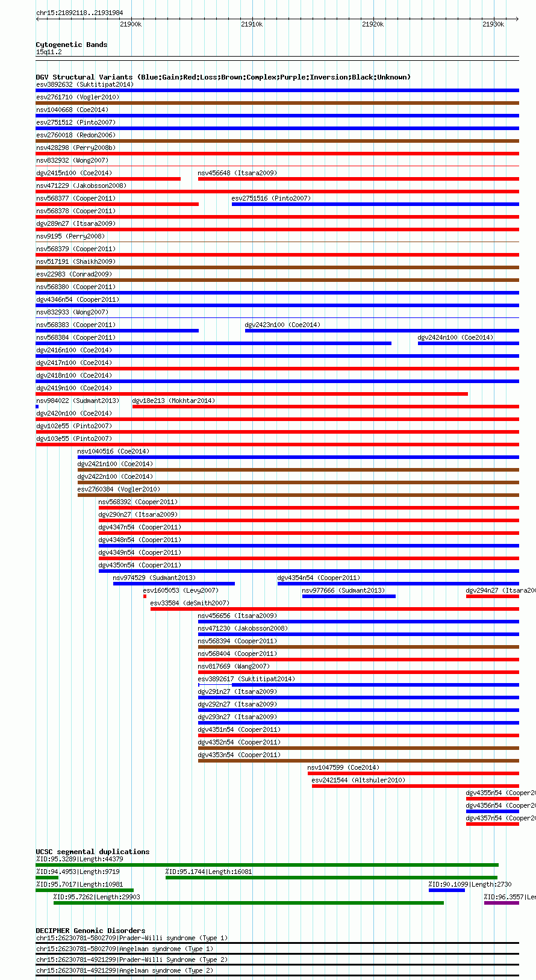Select the %ID:95.7262|Length:29903 duplication label
Image resolution: width=536 pixels, height=980 pixels.
pos(96,897)
